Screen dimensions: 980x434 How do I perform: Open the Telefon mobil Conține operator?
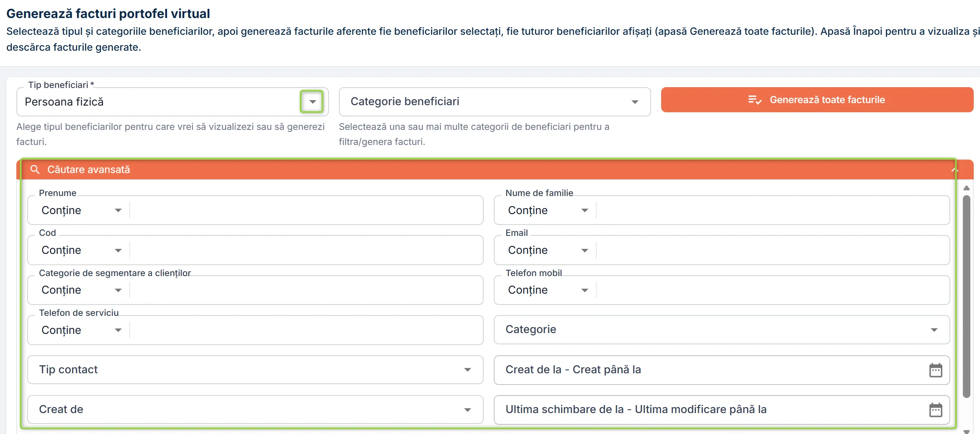(x=585, y=290)
